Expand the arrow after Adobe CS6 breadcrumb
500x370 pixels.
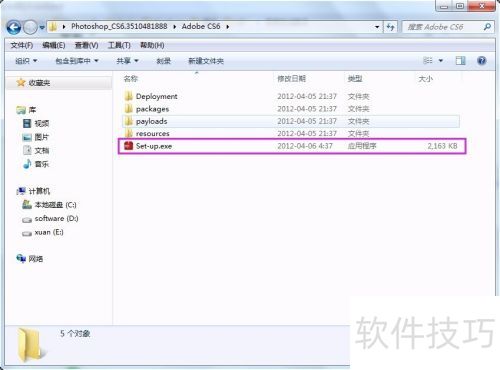click(228, 27)
